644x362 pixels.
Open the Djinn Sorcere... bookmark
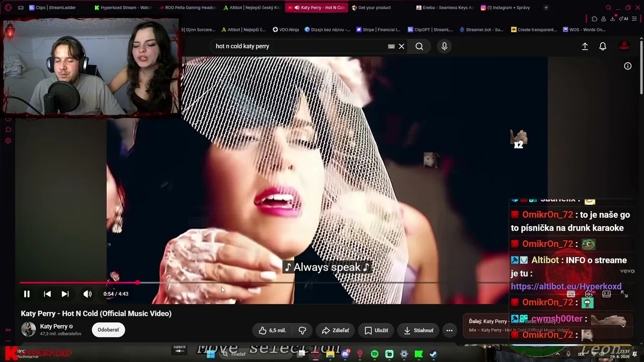[198, 30]
